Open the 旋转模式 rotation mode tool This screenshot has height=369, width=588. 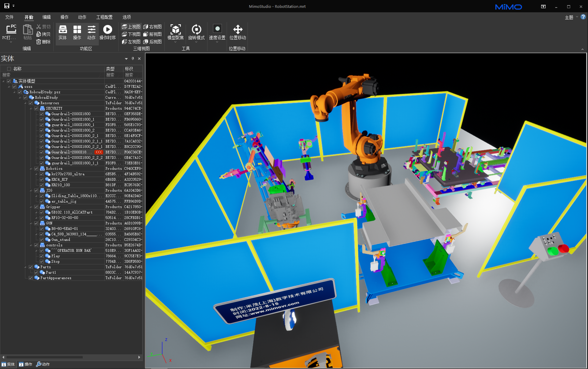196,30
